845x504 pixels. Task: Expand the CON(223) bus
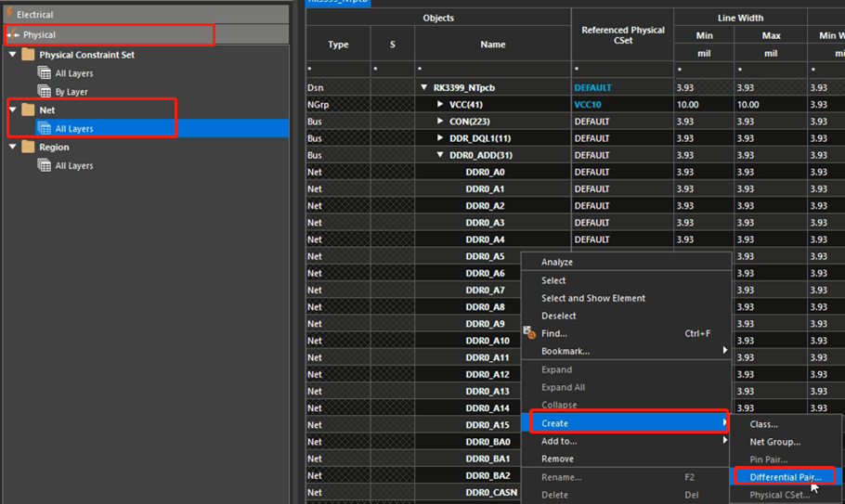[x=440, y=122]
